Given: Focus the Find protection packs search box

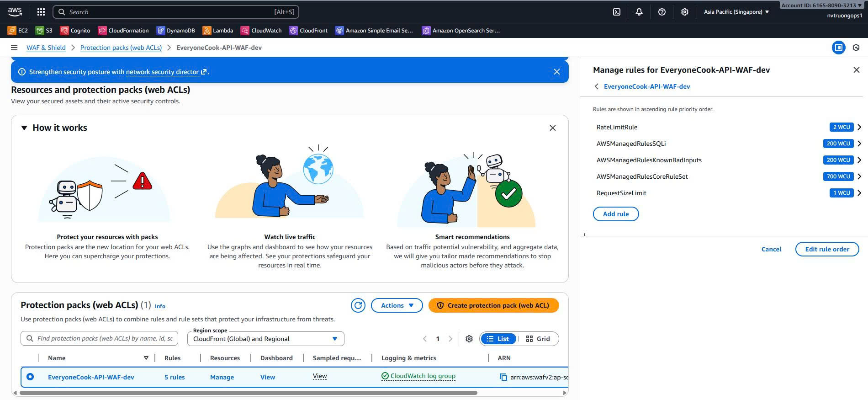Looking at the screenshot, I should [99, 338].
